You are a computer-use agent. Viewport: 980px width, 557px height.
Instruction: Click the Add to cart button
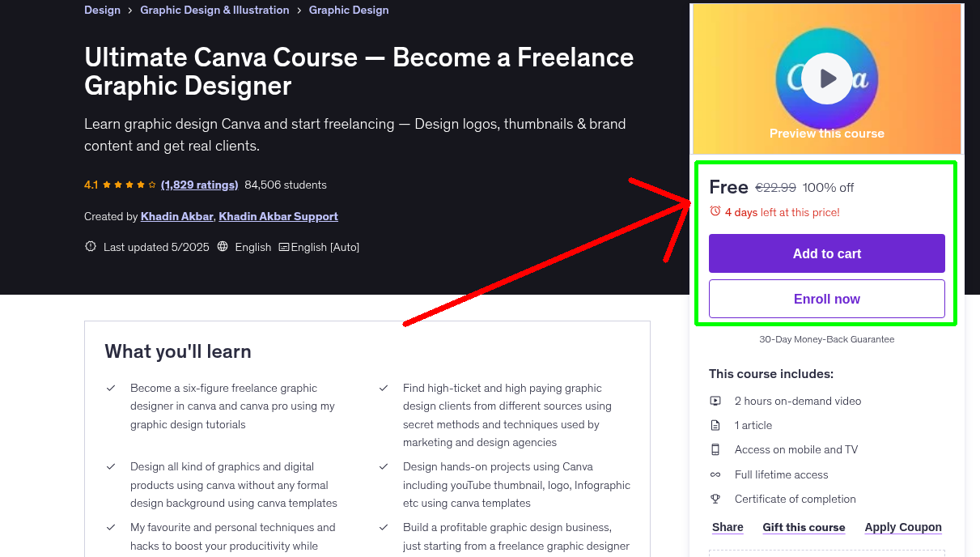[827, 253]
